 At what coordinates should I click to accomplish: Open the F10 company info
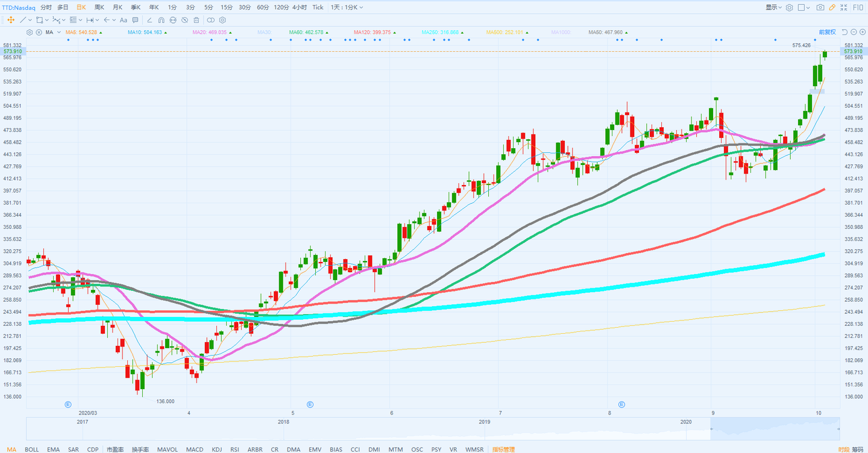point(858,7)
